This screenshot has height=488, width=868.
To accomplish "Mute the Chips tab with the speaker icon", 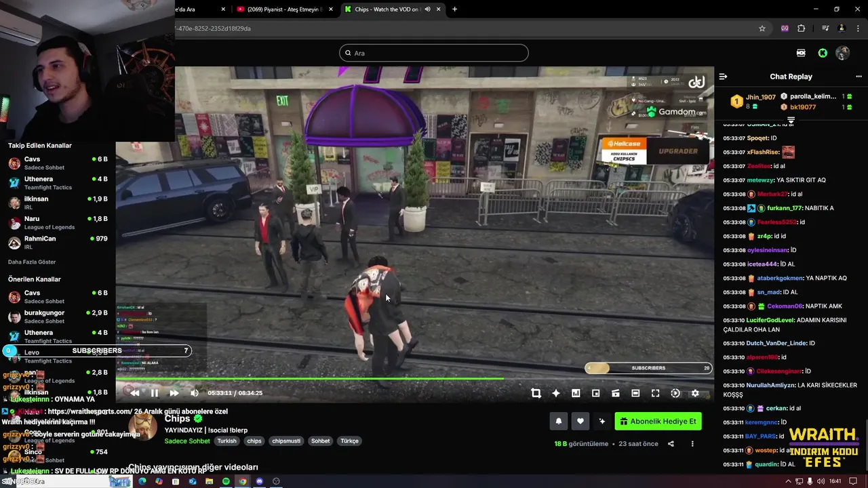I will point(427,9).
